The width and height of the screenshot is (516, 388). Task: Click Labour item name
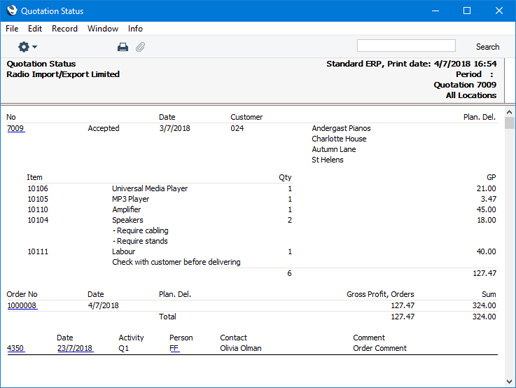click(124, 252)
